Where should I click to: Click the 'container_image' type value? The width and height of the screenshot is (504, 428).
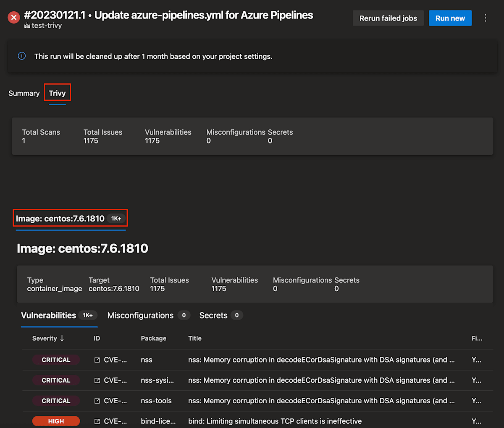(55, 289)
